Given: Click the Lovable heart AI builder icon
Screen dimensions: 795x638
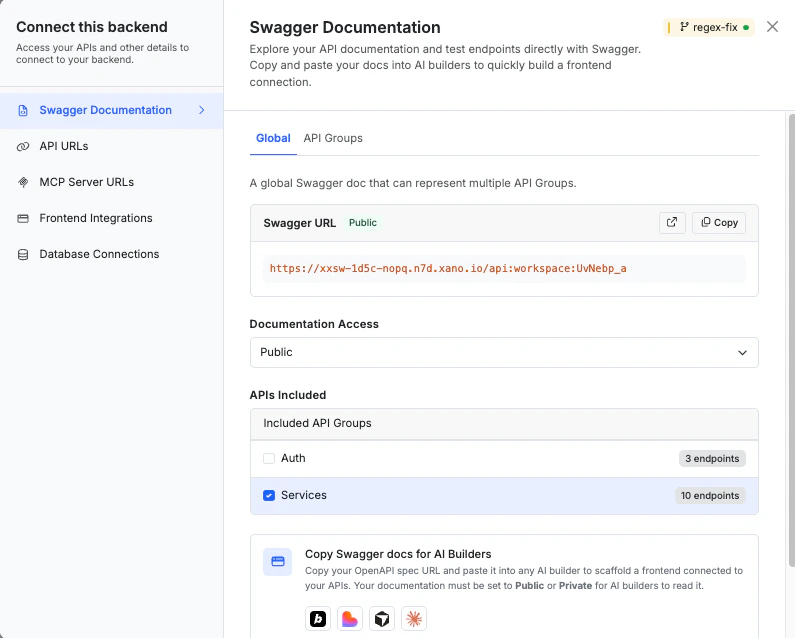Looking at the screenshot, I should click(350, 619).
